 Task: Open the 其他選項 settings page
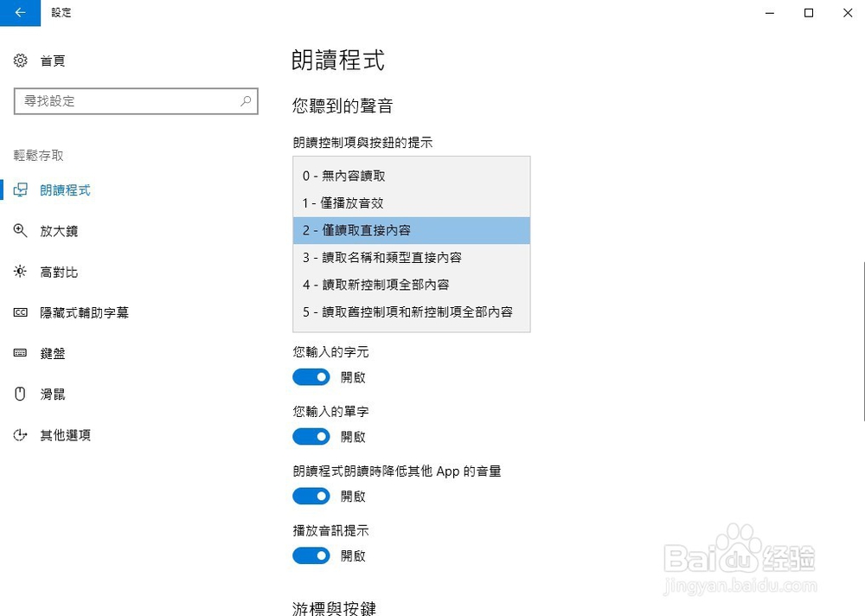[65, 435]
